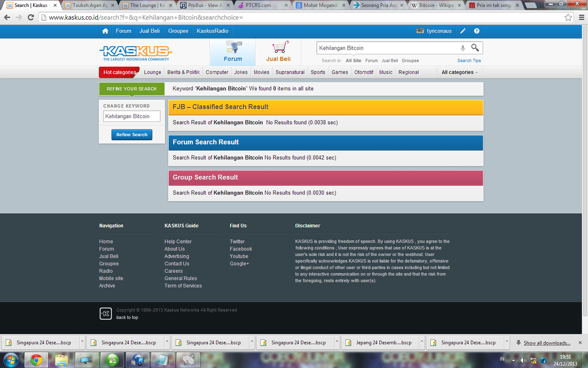Click the green Refine Your Search header
588x368 pixels.
point(132,89)
